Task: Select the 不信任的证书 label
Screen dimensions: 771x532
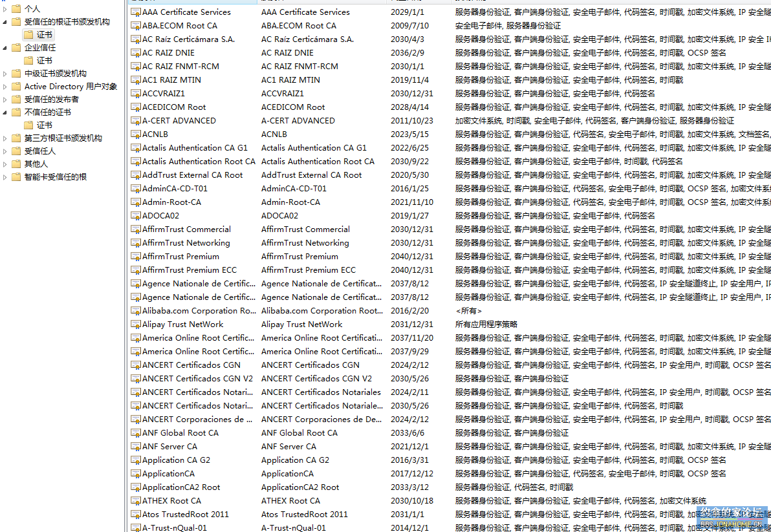Action: click(x=48, y=112)
